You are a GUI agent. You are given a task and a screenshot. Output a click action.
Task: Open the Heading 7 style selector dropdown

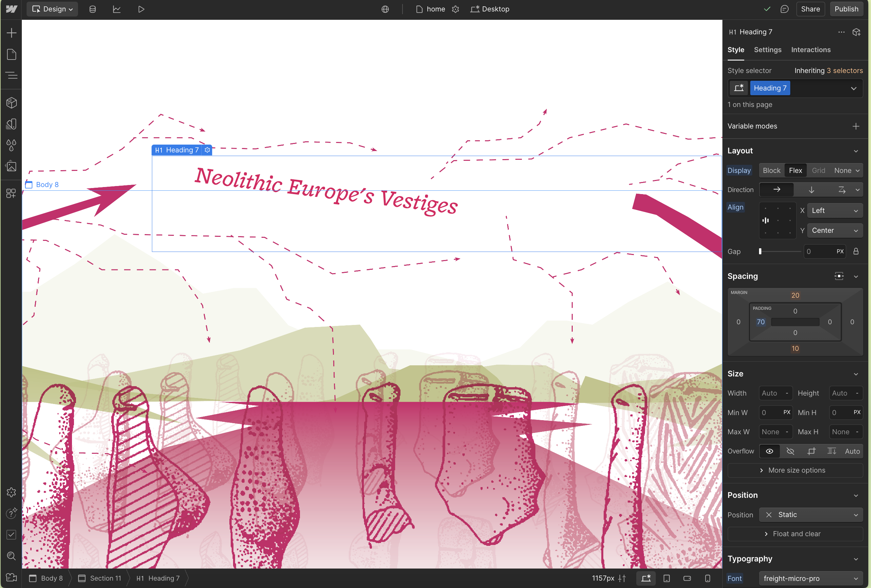(x=854, y=88)
